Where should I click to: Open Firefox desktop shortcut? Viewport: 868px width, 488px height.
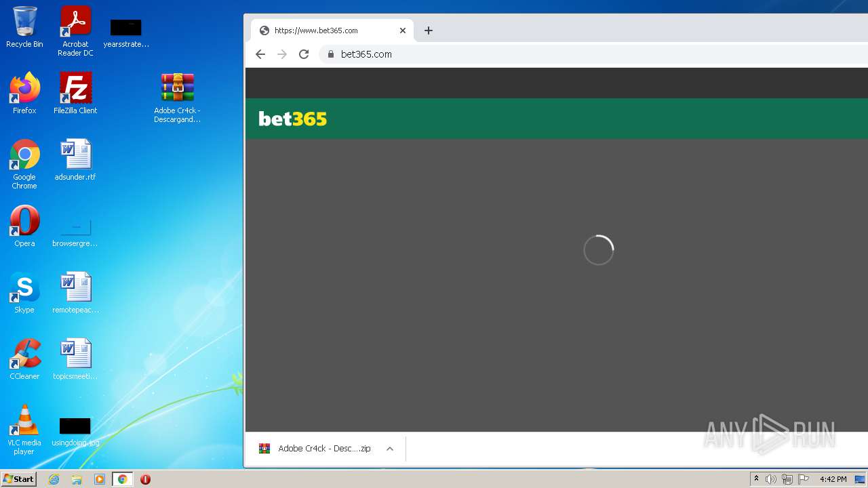point(24,94)
